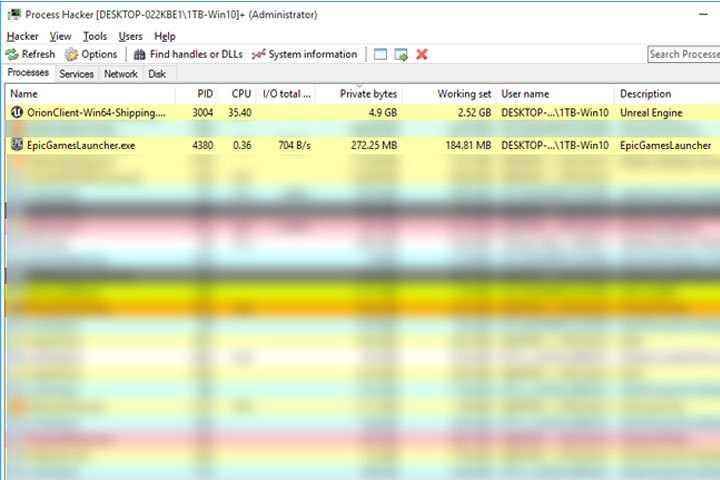The height and width of the screenshot is (480, 720).
Task: Click user name cell in OrionClient row
Action: pos(555,113)
